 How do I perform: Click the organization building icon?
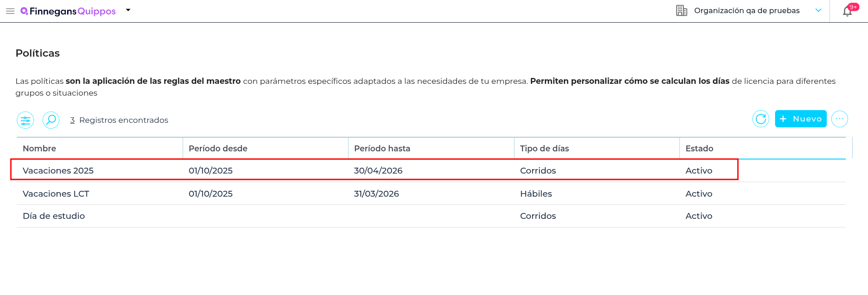(x=681, y=10)
